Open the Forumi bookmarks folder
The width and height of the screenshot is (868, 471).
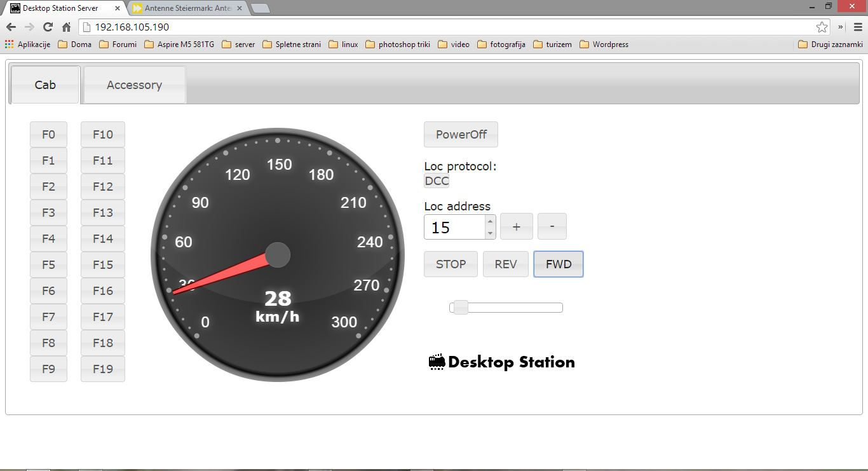click(118, 44)
